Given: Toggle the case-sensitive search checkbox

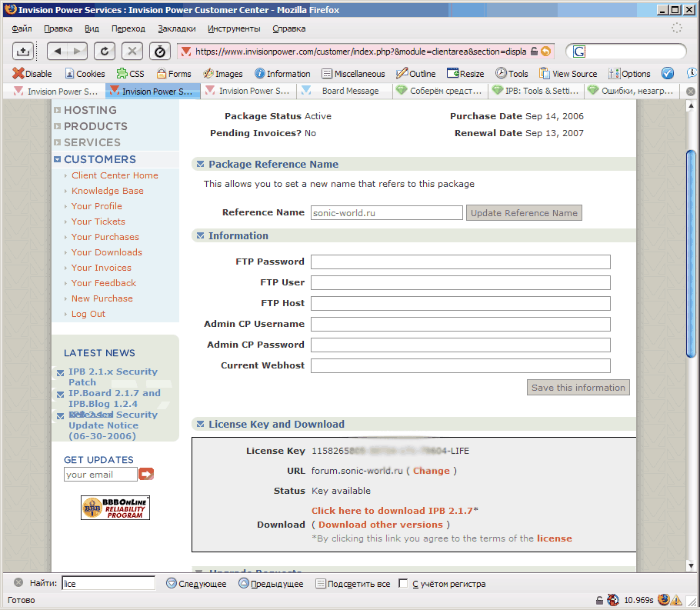Looking at the screenshot, I should (x=403, y=584).
